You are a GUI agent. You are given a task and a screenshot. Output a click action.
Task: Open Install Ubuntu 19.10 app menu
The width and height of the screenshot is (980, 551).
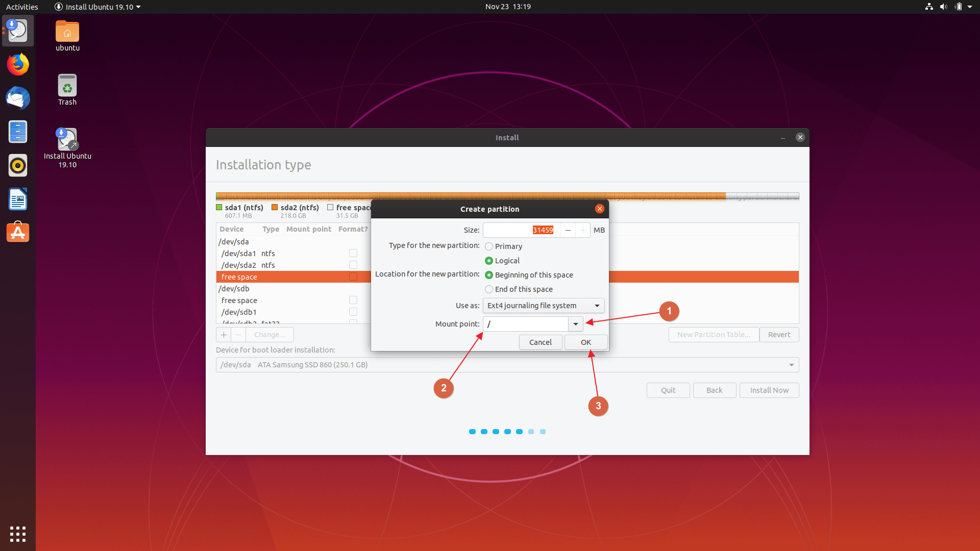97,7
